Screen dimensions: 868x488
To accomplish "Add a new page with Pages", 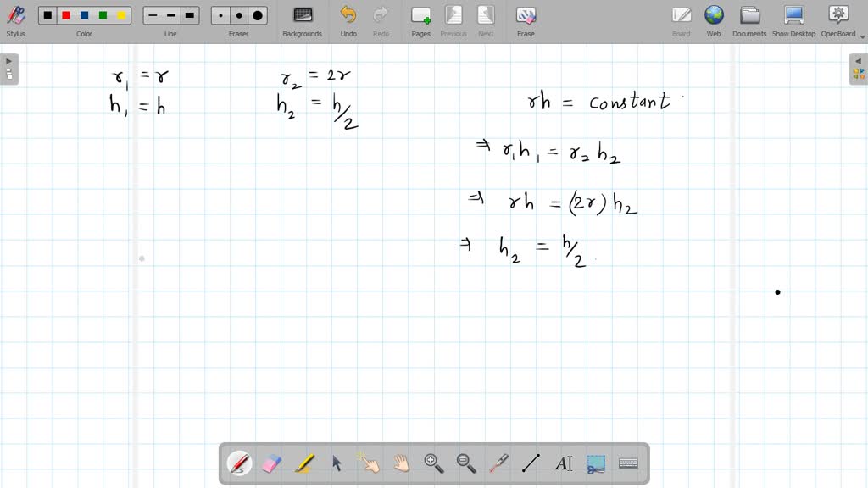I will click(420, 21).
